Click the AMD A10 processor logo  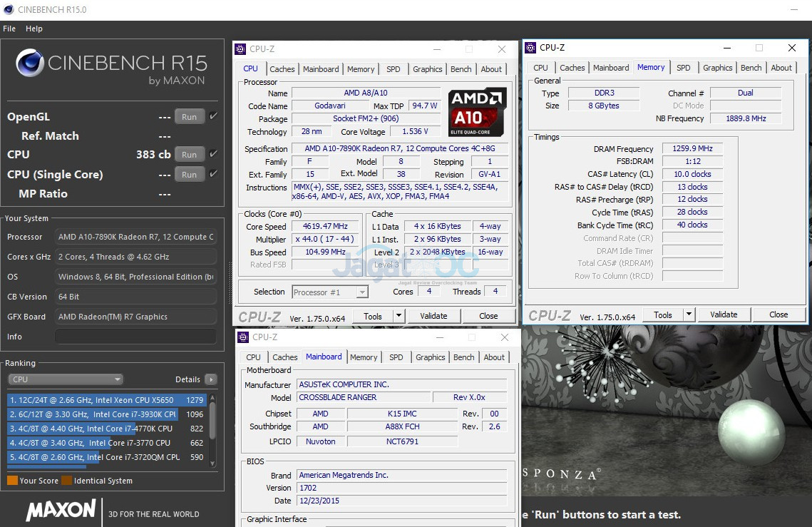coord(477,112)
